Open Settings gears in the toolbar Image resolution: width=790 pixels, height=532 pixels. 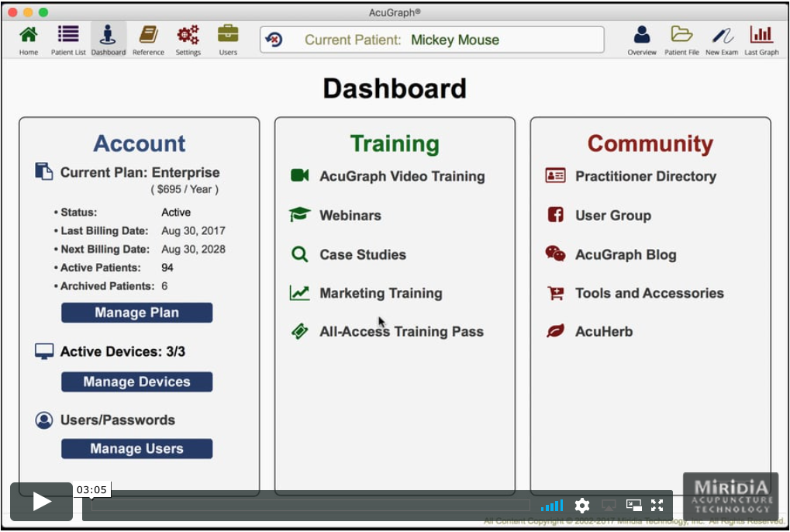click(x=188, y=40)
